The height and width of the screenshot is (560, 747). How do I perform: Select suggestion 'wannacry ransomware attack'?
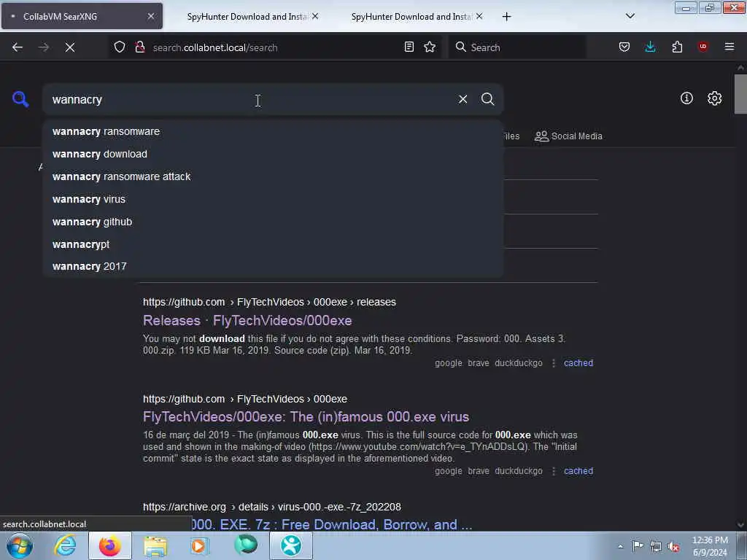(273, 176)
